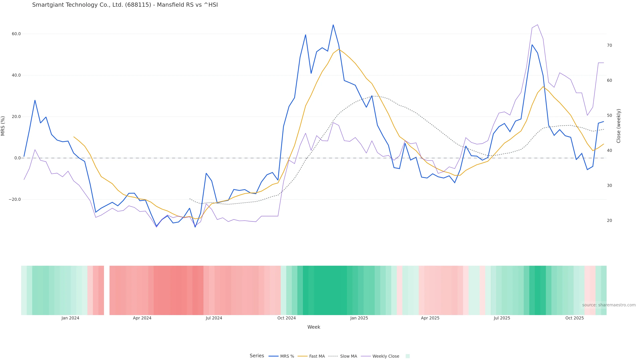Viewport: 644px width, 362px height.
Task: Click the MRS (%) y-axis title
Action: [3, 126]
